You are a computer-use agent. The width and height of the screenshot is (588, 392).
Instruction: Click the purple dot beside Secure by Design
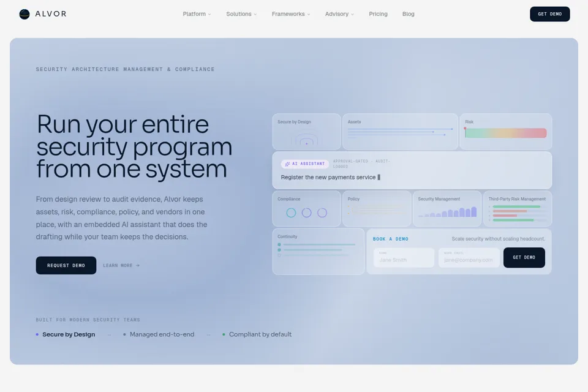37,334
